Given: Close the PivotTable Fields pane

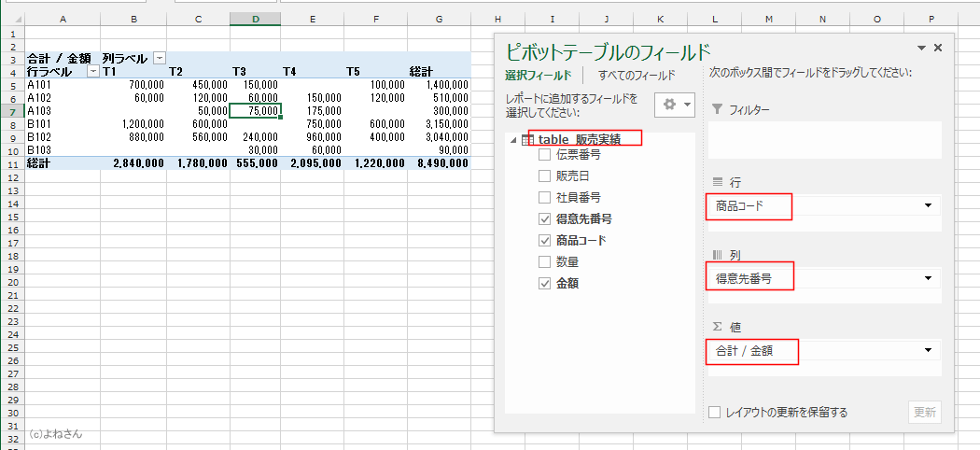Looking at the screenshot, I should coord(938,48).
